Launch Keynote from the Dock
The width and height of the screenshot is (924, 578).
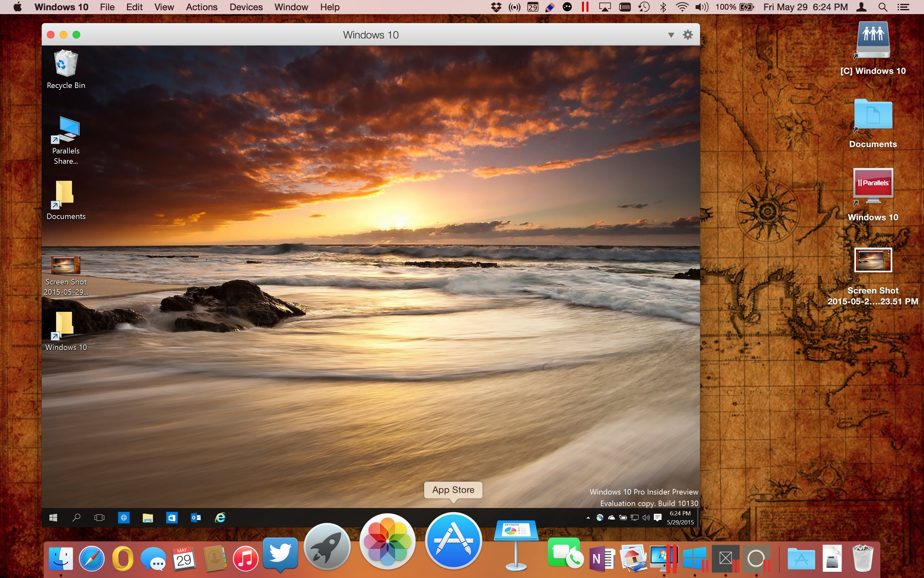coord(516,545)
